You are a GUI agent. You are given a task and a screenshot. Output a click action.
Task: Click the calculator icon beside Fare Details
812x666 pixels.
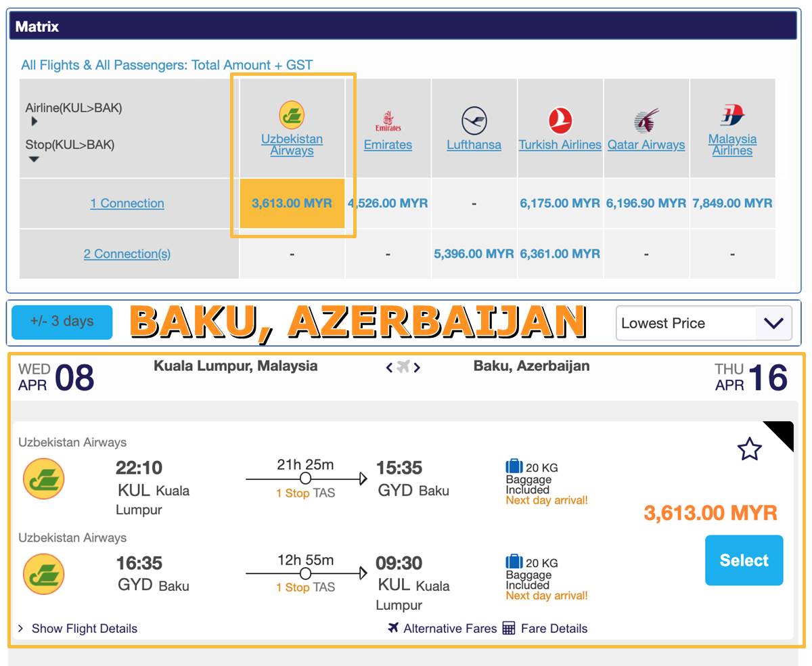(509, 628)
